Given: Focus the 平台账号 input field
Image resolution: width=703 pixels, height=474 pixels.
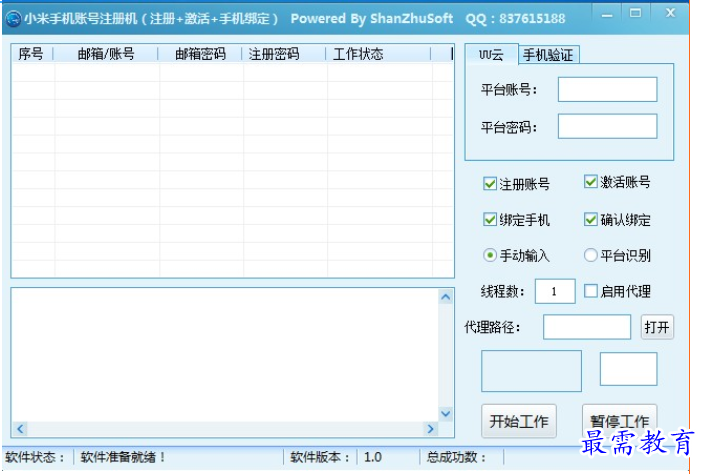Looking at the screenshot, I should tap(608, 89).
